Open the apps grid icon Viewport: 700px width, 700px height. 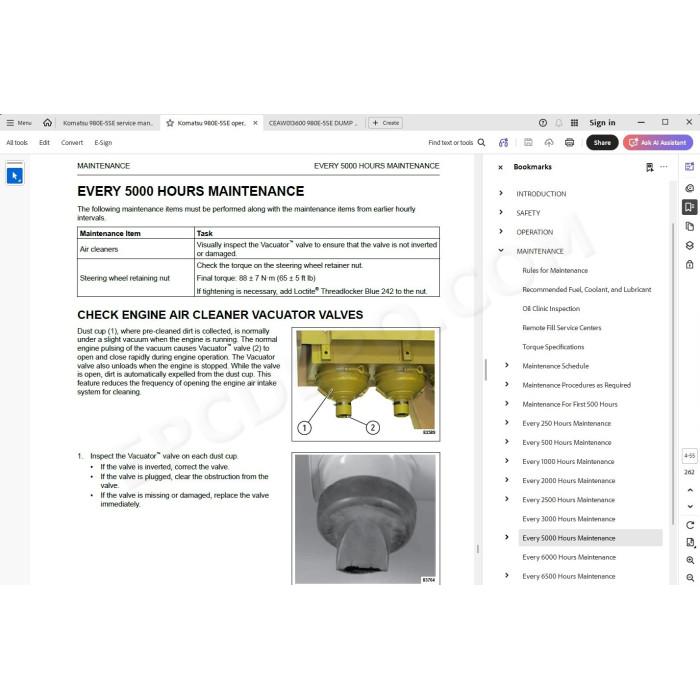tap(575, 123)
